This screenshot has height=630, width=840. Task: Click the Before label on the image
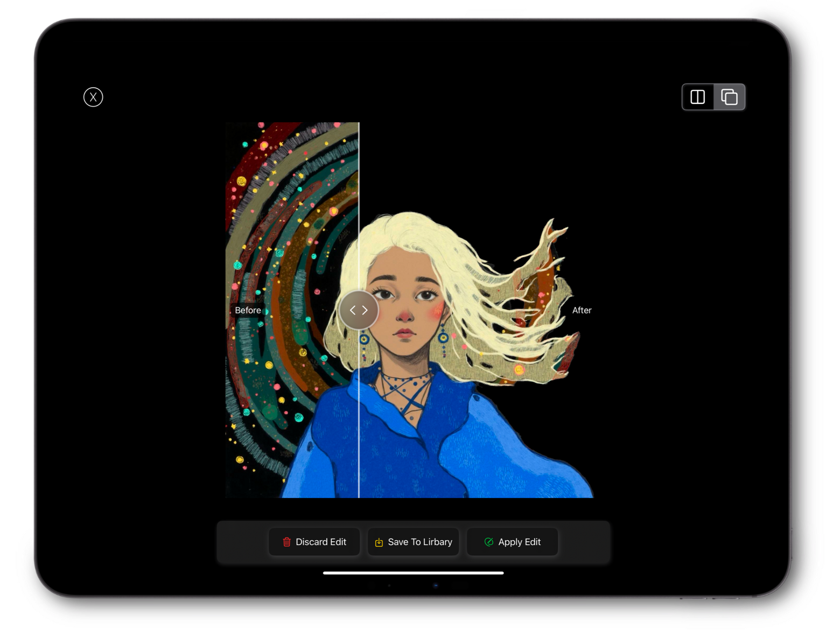click(x=248, y=310)
